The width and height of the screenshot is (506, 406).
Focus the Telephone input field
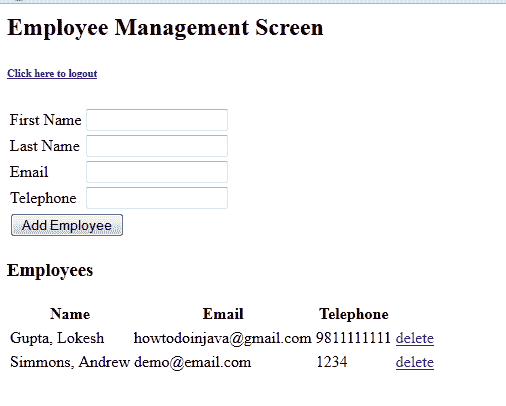157,198
